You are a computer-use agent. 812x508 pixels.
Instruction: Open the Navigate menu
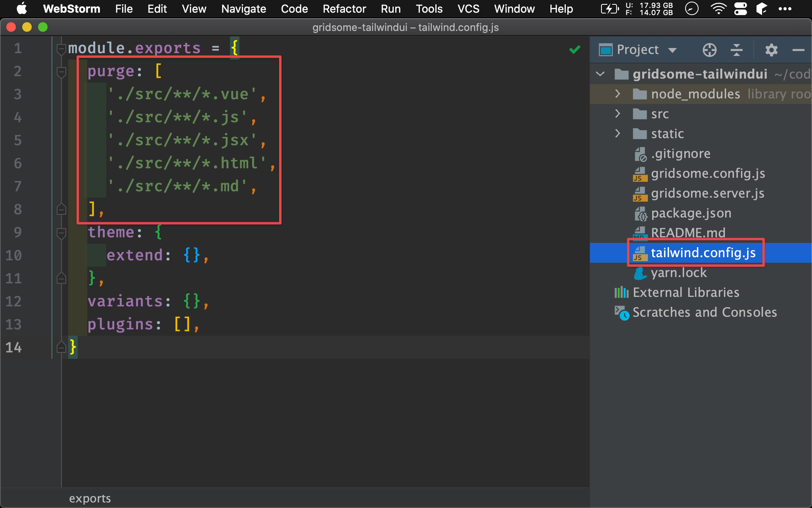coord(243,9)
